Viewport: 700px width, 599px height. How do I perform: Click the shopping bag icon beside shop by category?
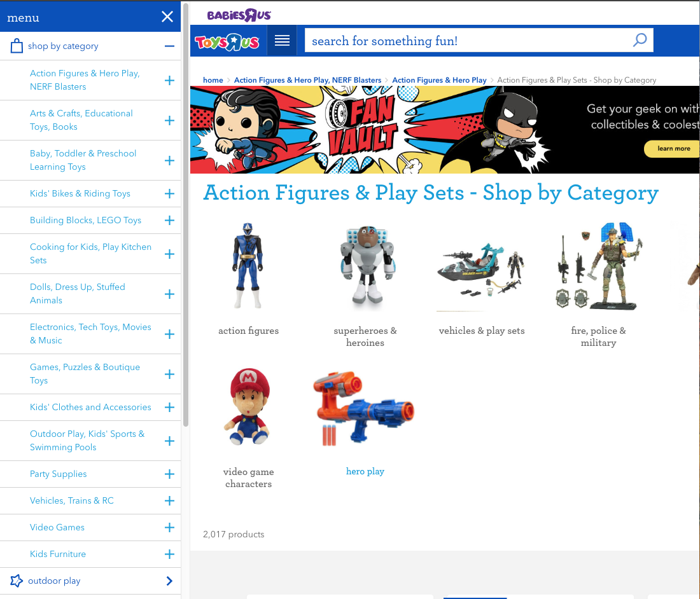(x=17, y=46)
